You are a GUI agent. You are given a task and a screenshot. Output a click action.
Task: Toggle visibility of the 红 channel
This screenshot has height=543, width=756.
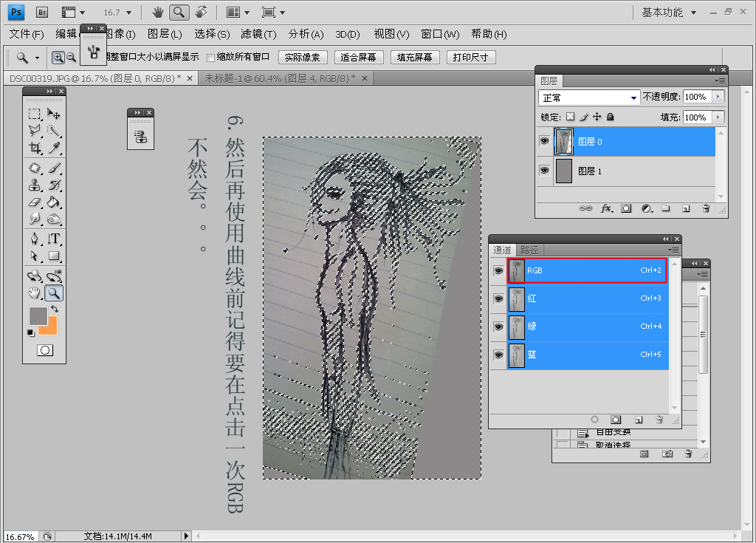pos(497,298)
